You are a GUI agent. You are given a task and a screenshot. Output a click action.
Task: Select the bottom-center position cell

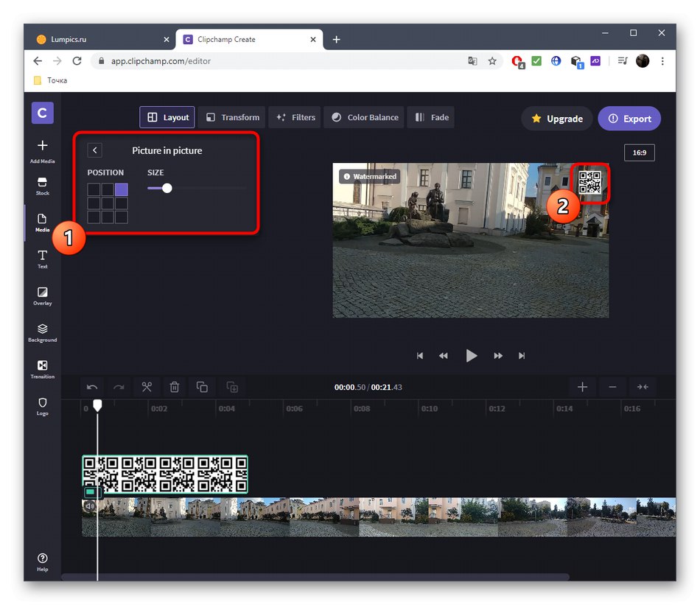tap(108, 217)
